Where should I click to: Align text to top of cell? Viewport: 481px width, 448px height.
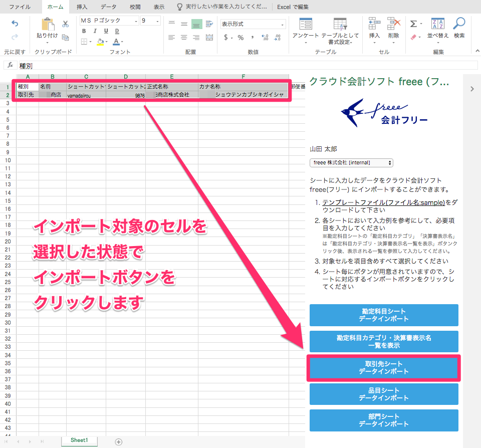[x=172, y=24]
